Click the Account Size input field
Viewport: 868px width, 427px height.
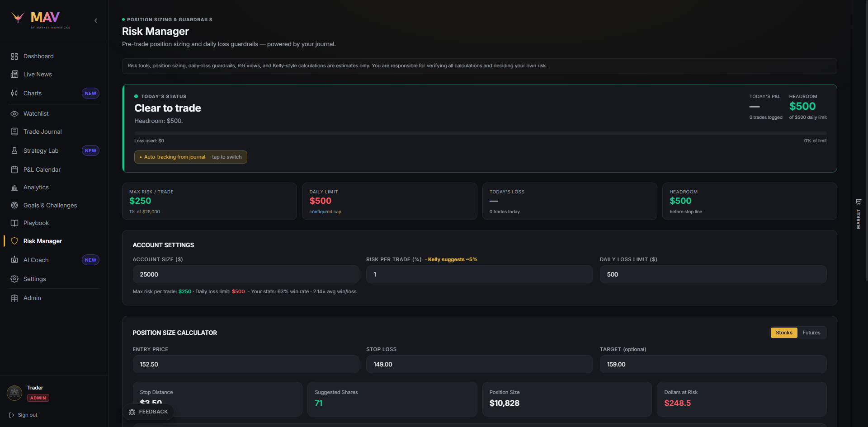246,275
